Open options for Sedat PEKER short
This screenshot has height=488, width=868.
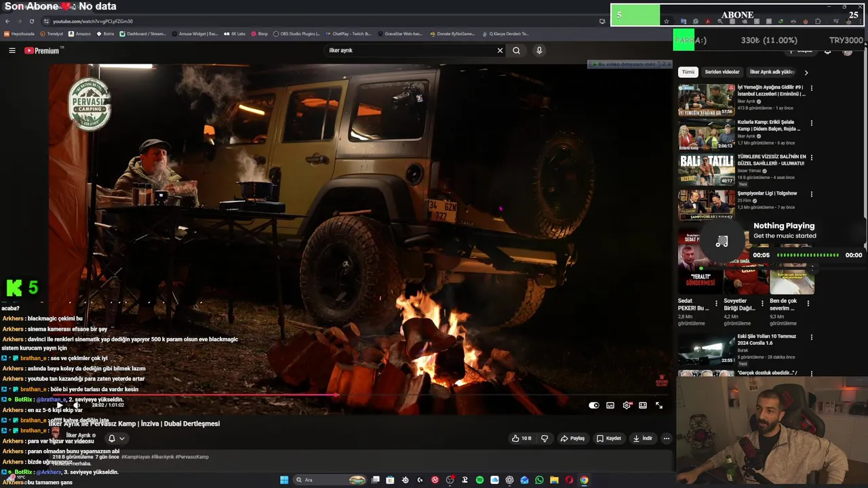[x=716, y=304]
